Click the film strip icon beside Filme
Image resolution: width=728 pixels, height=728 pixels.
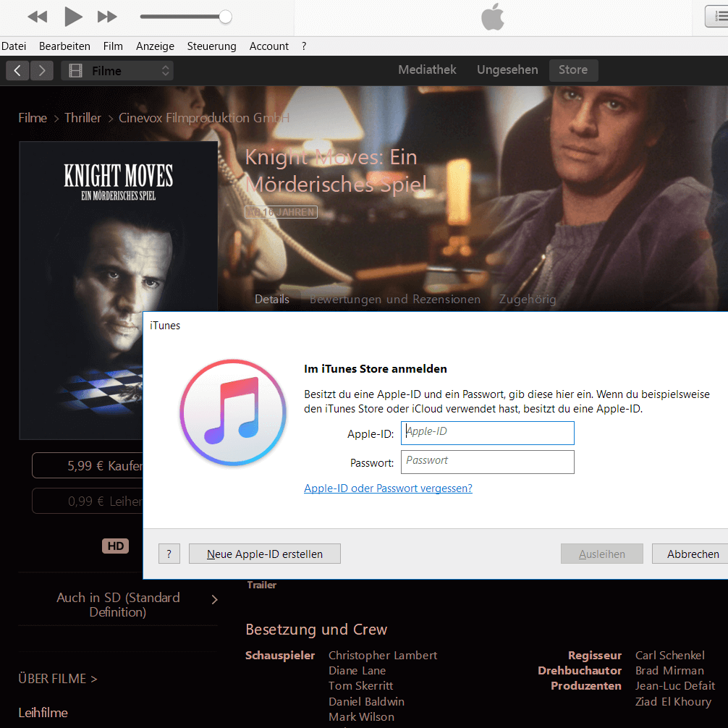pyautogui.click(x=75, y=71)
